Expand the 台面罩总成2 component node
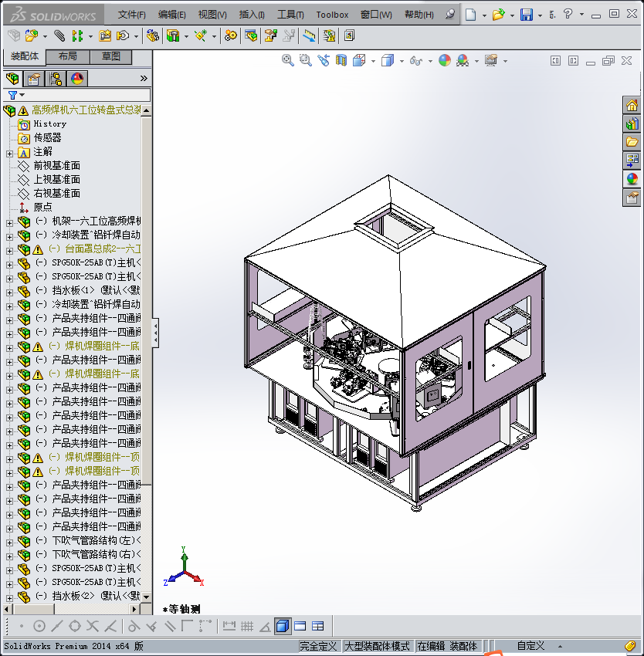The image size is (644, 656). [9, 251]
